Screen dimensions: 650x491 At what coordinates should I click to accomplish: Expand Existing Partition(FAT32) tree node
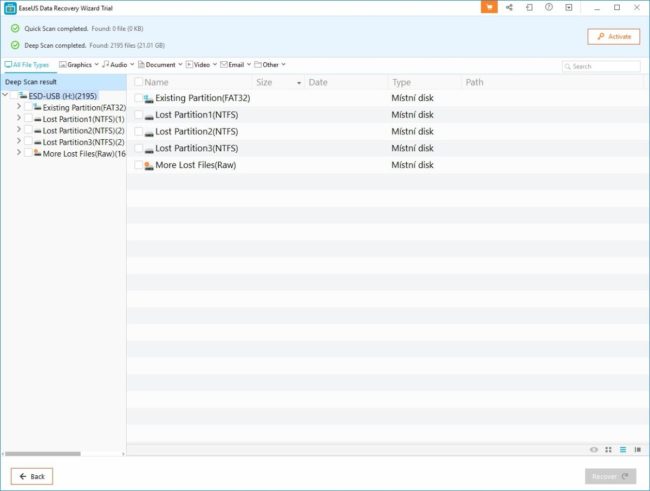coord(19,107)
